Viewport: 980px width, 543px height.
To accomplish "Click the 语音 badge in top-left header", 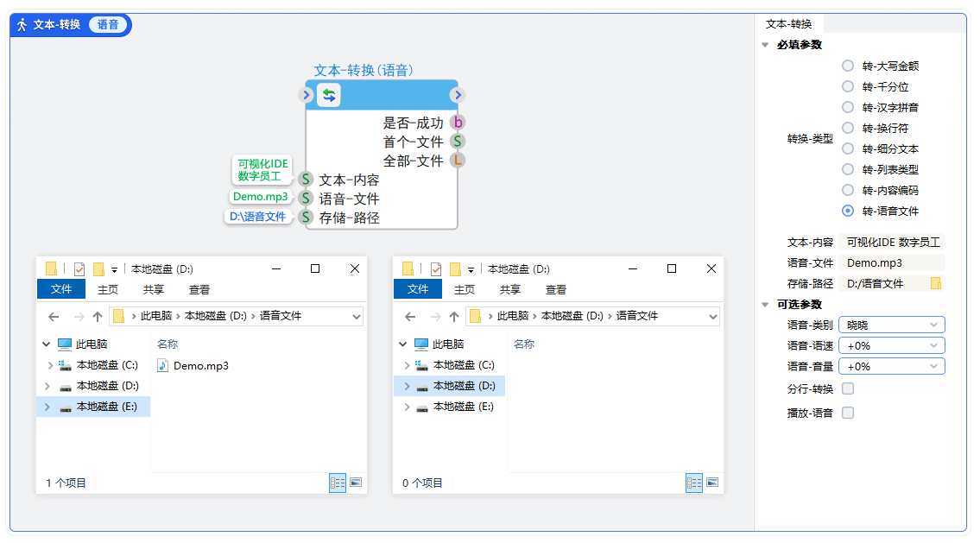I will point(108,25).
